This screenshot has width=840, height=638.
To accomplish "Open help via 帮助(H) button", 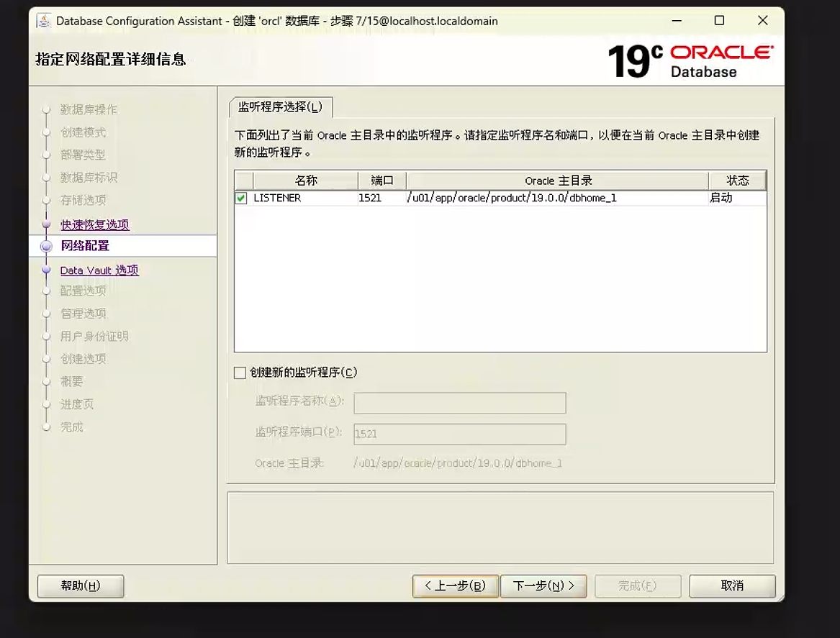I will click(81, 586).
